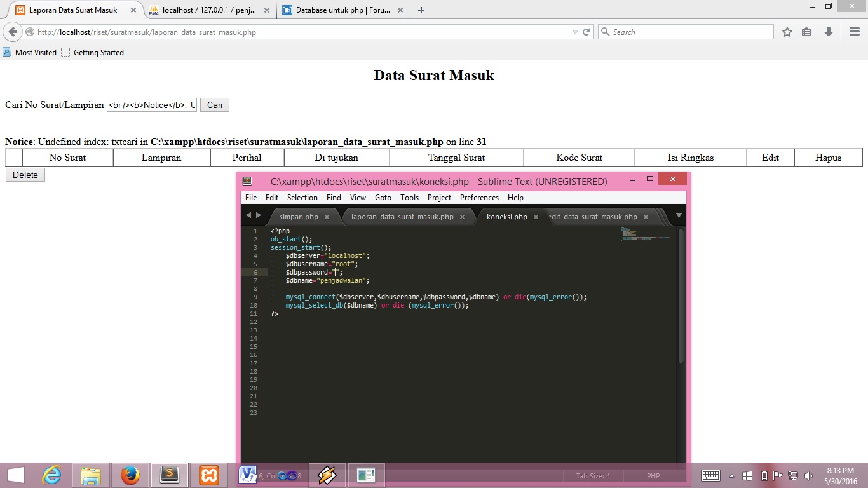Viewport: 868px width, 488px height.
Task: Show hidden tray icons arrow
Action: [731, 476]
